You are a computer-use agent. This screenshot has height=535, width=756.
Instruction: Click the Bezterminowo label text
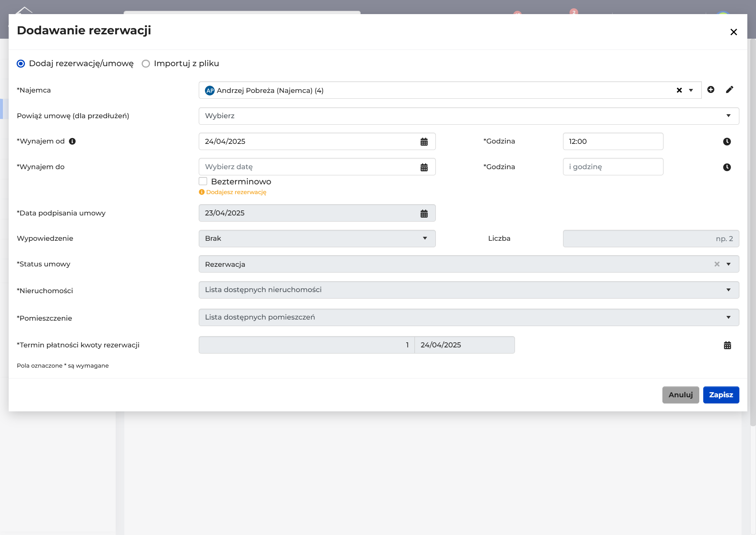point(241,181)
